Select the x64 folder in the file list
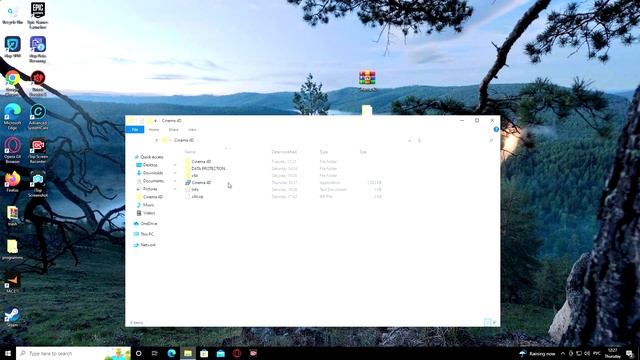 tap(194, 176)
